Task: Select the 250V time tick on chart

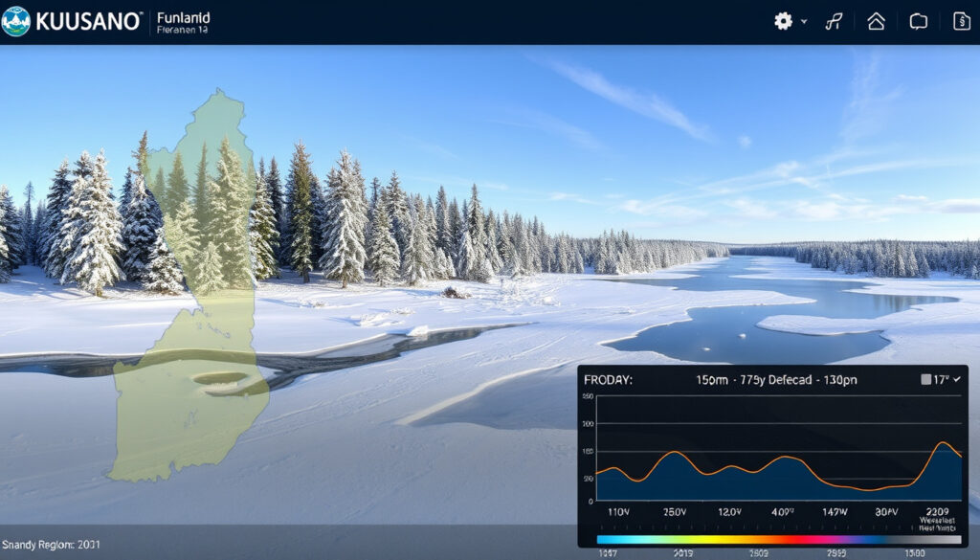Action: tap(675, 512)
